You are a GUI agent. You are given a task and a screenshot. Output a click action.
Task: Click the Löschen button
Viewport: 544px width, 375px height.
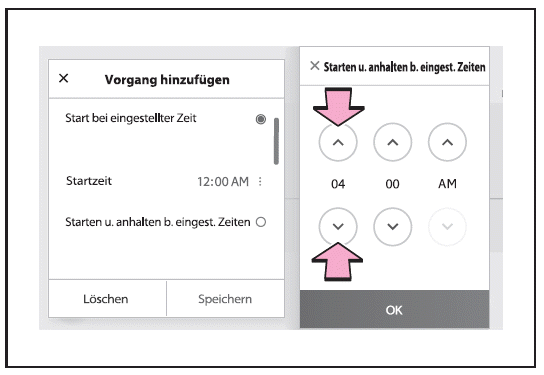(108, 299)
